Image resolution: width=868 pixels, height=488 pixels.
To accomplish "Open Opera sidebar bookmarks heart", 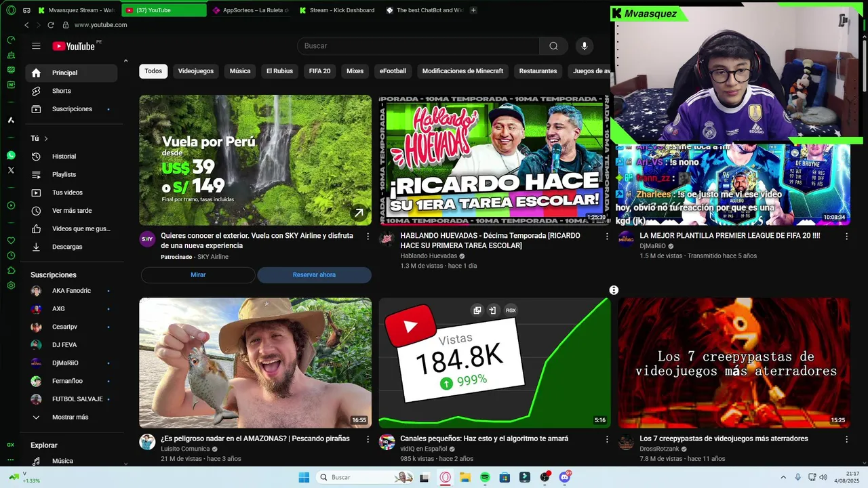I will click(x=11, y=241).
